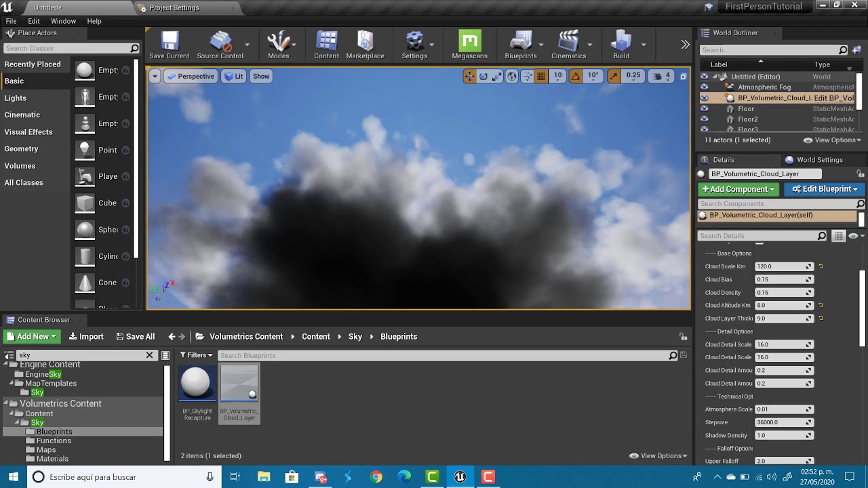Switch to the Project Settings tab
Screen dimensions: 868x488
(174, 7)
